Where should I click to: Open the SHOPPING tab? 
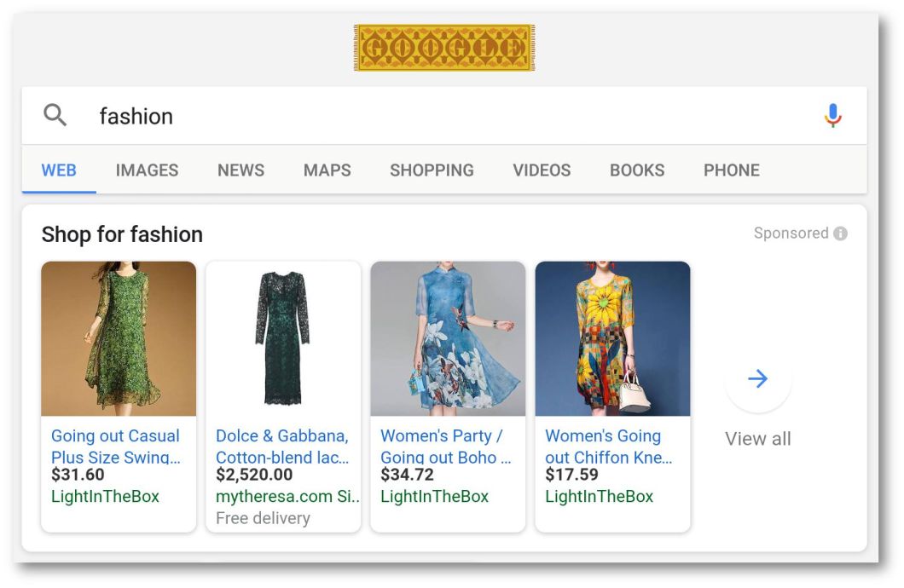pos(432,170)
